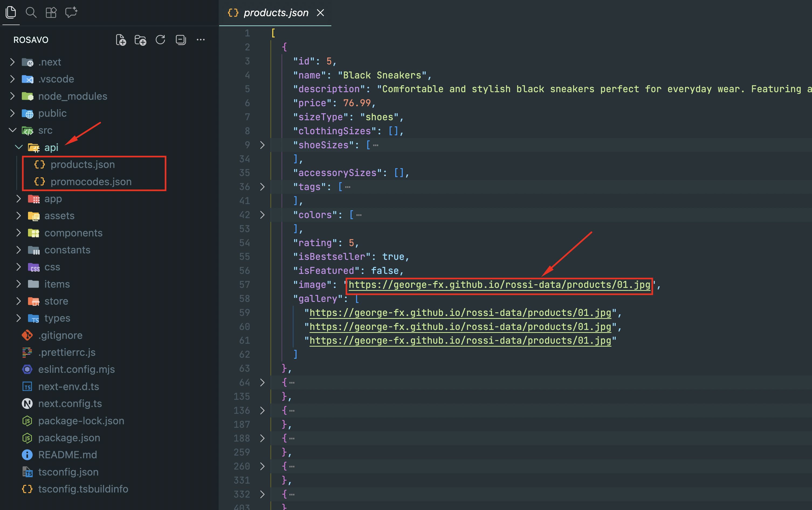Collapse all folders in Explorer
Viewport: 812px width, 510px height.
click(181, 40)
